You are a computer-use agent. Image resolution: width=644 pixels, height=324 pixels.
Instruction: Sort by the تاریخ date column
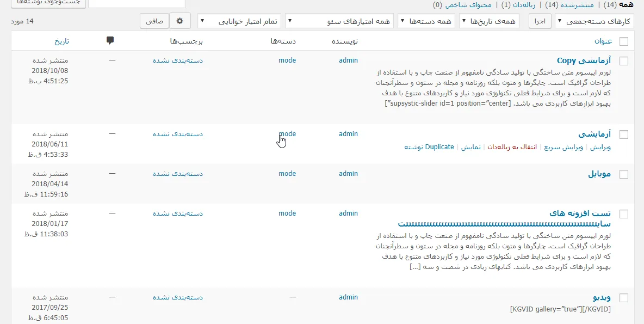click(x=61, y=41)
